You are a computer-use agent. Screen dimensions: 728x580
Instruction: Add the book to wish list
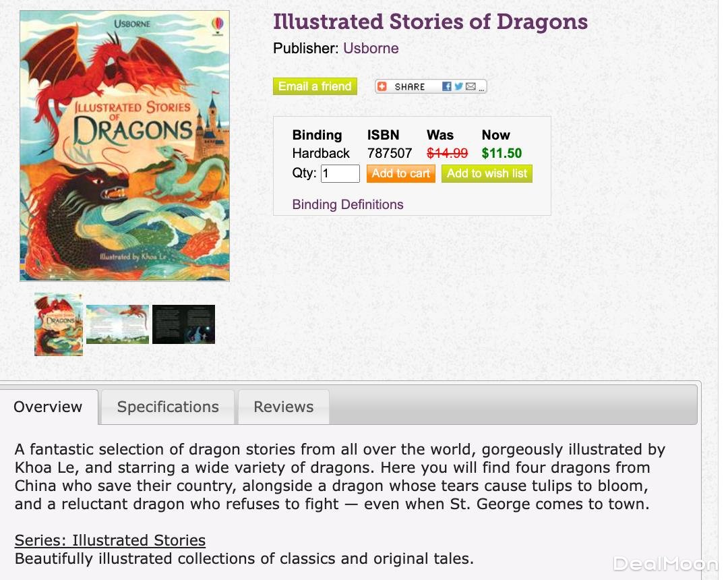pos(487,174)
